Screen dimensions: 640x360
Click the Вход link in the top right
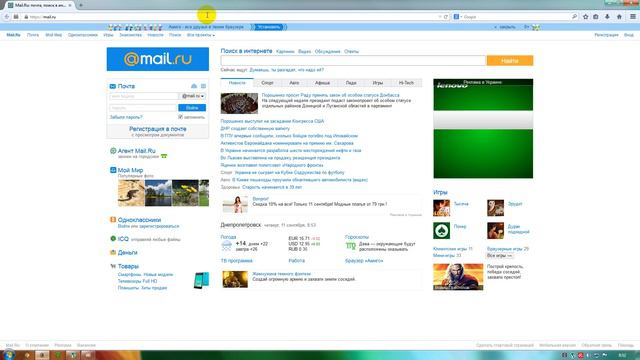coord(629,35)
